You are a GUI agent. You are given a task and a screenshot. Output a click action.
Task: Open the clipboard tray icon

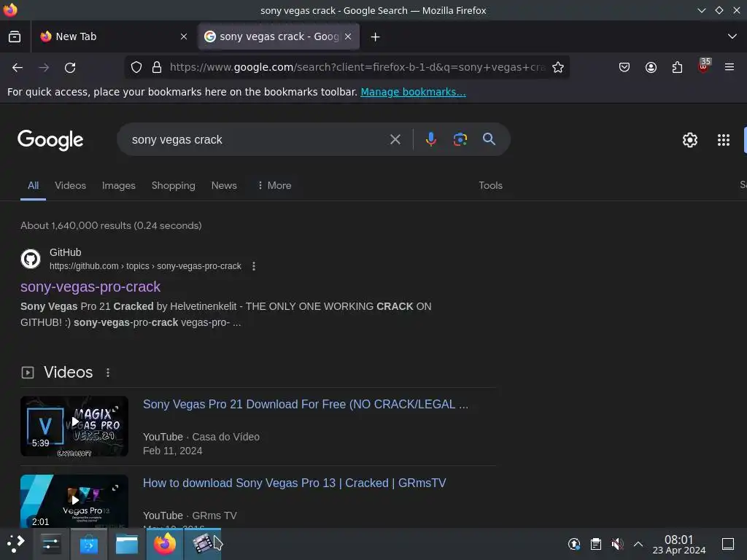click(x=595, y=544)
